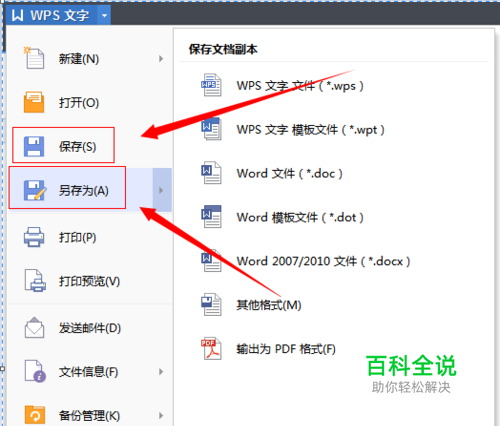Open 文件信息(F) menu entry
The height and width of the screenshot is (426, 500).
(x=89, y=372)
